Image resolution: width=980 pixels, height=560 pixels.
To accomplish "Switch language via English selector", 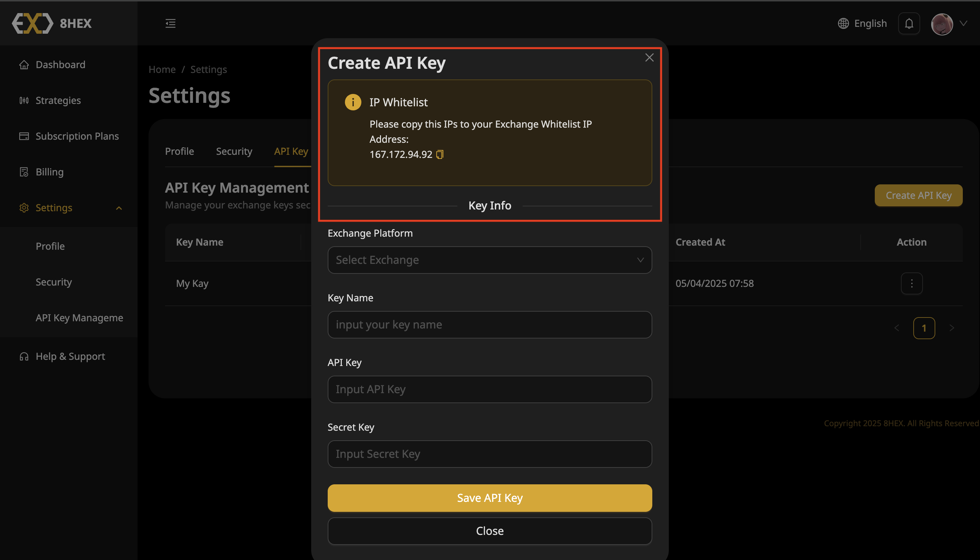I will pos(871,23).
